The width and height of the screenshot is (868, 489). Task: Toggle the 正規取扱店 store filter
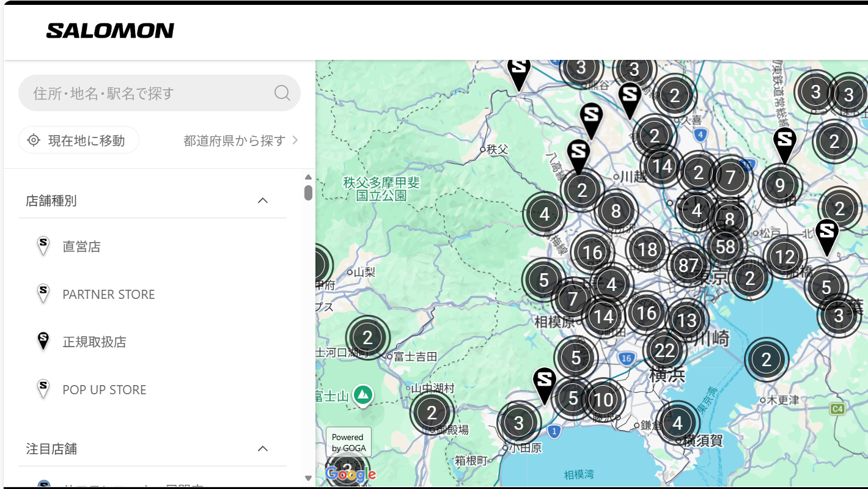pyautogui.click(x=94, y=342)
